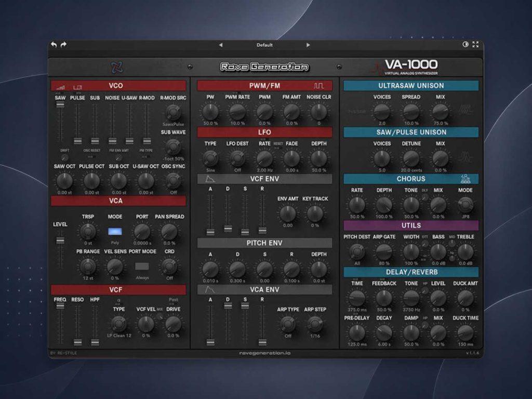Screen dimensions: 532x399
Task: Click the DELAY/REVERB section header
Action: [411, 272]
